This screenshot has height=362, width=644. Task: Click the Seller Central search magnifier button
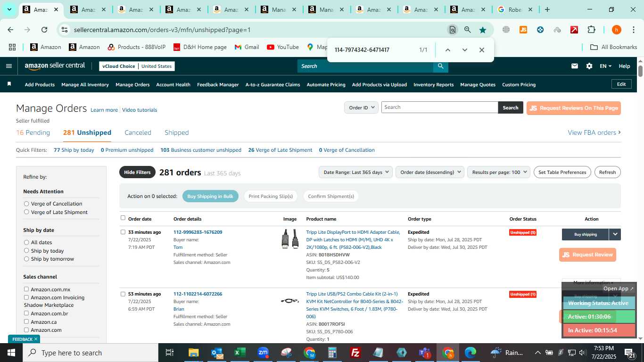point(440,66)
